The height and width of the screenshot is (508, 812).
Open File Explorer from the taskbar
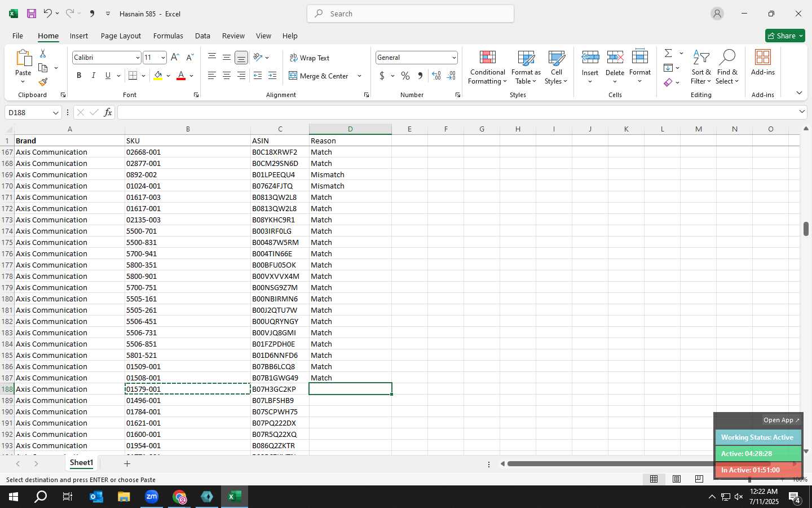coord(124,497)
